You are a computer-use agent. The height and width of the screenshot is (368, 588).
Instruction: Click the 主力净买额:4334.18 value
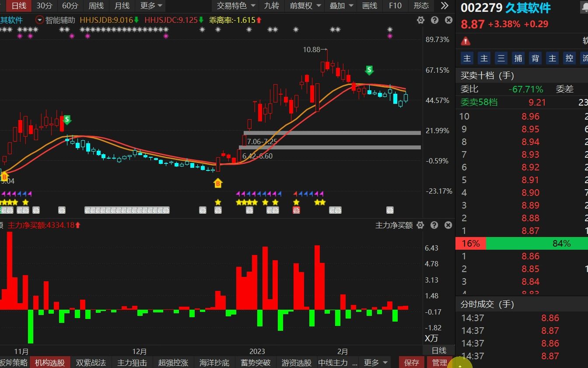(x=41, y=225)
